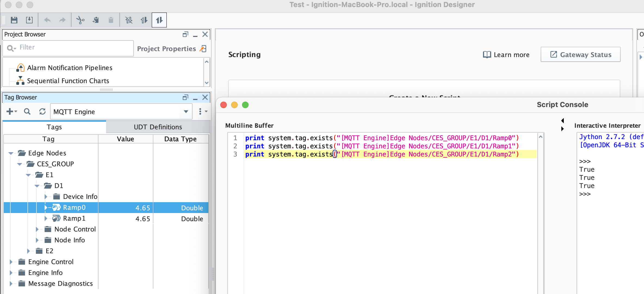Click line 1 of the script buffer
The width and height of the screenshot is (644, 294).
click(x=382, y=138)
